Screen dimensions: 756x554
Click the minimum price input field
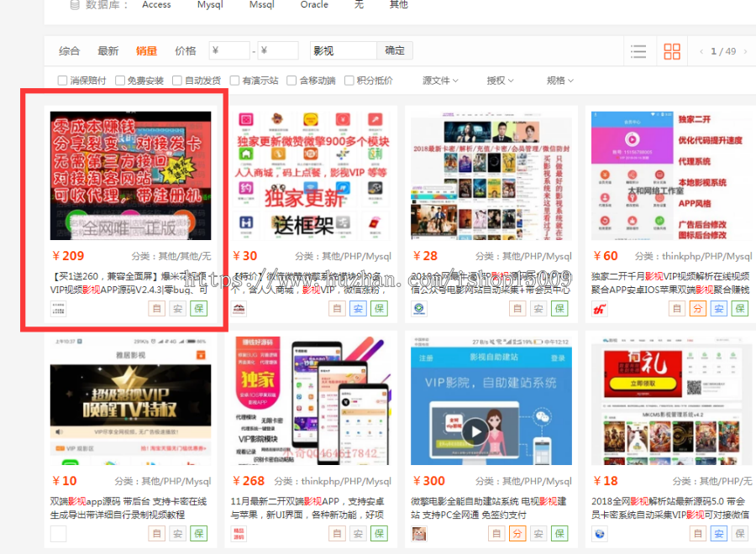coord(228,50)
